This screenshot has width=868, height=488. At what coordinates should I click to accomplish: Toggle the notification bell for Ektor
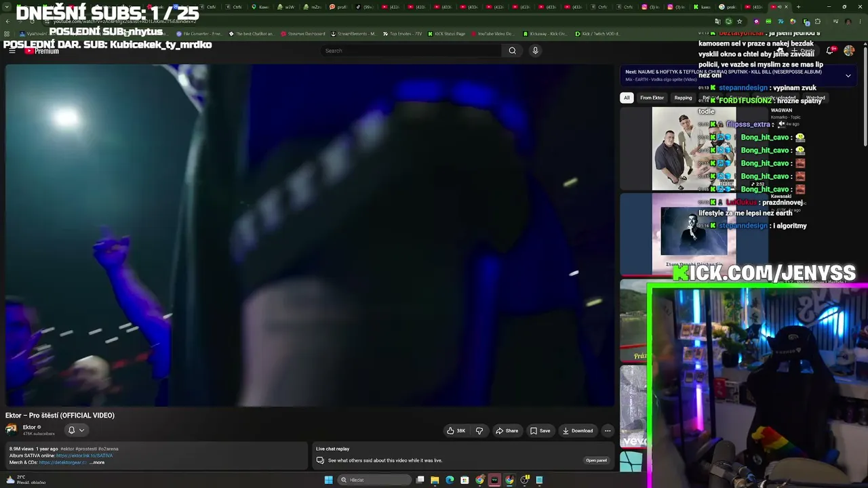[x=71, y=430]
